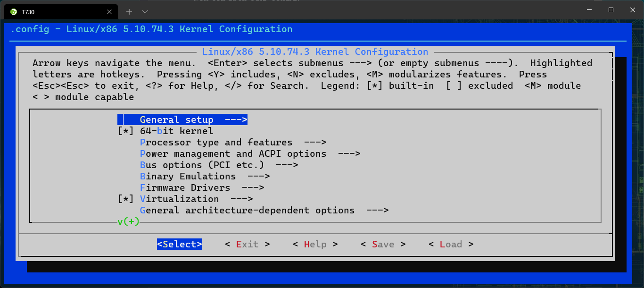Viewport: 644px width, 288px height.
Task: Toggle the 64-bit kernel checkbox
Action: click(126, 131)
